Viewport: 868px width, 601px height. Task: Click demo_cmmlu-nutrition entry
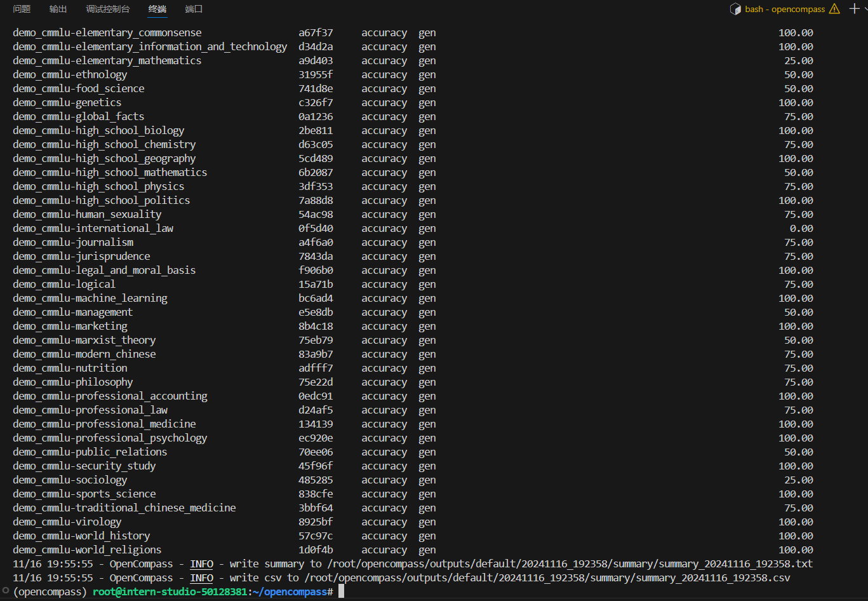tap(70, 368)
